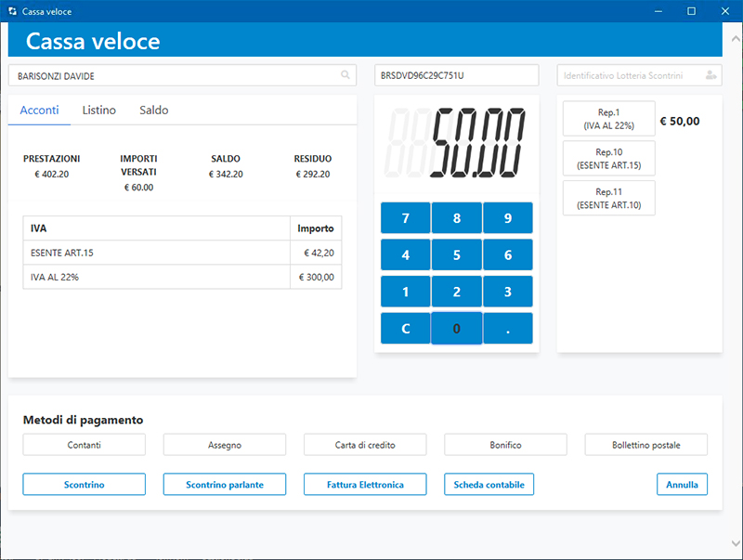Click the search magnifier icon in customer field
743x560 pixels.
345,75
